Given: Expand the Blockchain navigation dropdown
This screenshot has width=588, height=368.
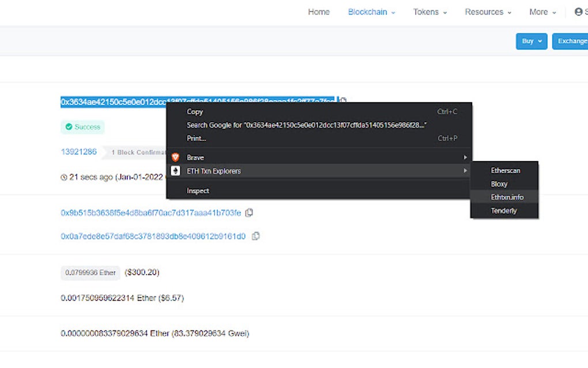Looking at the screenshot, I should point(371,12).
